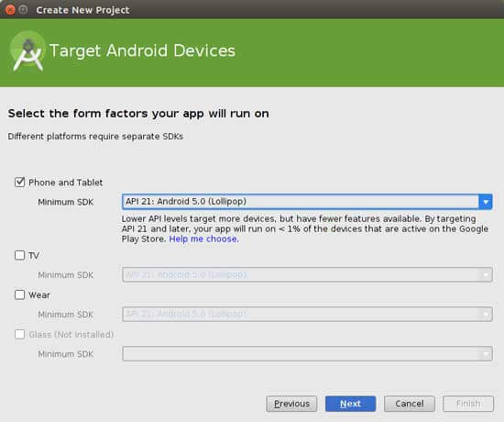The width and height of the screenshot is (504, 422).
Task: Enable the TV form factor checkbox
Action: [x=19, y=255]
